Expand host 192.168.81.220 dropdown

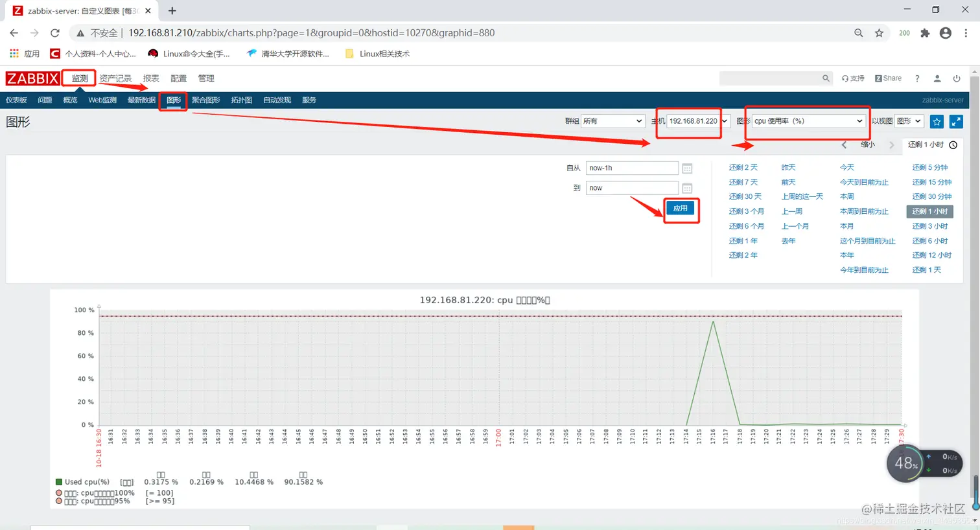(698, 121)
